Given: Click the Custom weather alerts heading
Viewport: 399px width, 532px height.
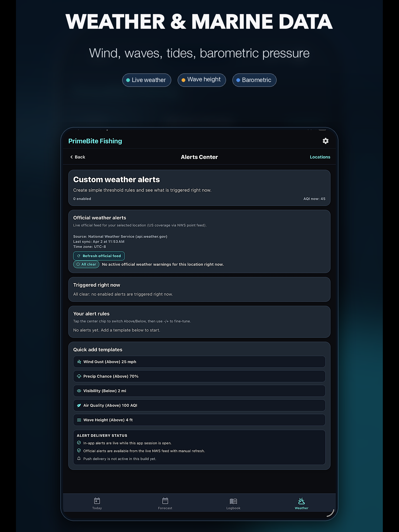Looking at the screenshot, I should click(x=117, y=180).
